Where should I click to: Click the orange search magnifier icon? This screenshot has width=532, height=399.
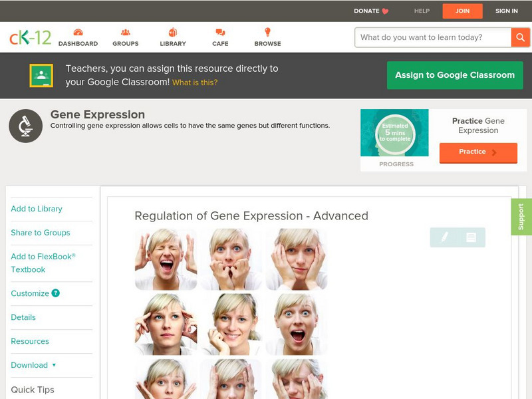pyautogui.click(x=521, y=37)
